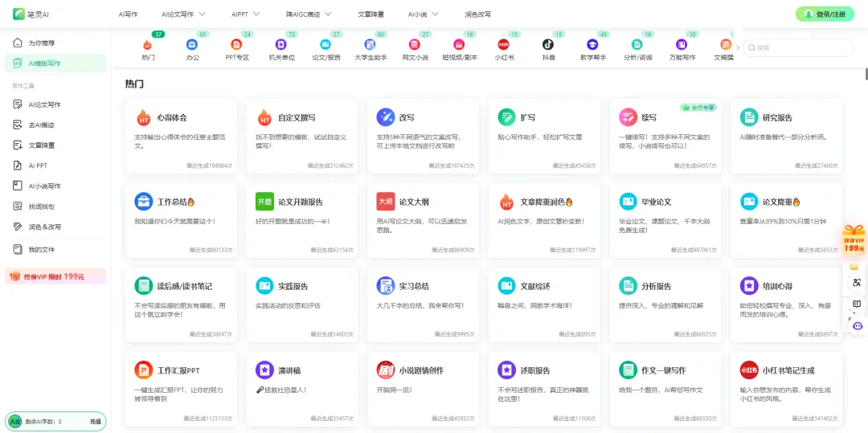
Task: Click the 终身VIP 199元 gift box
Action: pyautogui.click(x=854, y=239)
